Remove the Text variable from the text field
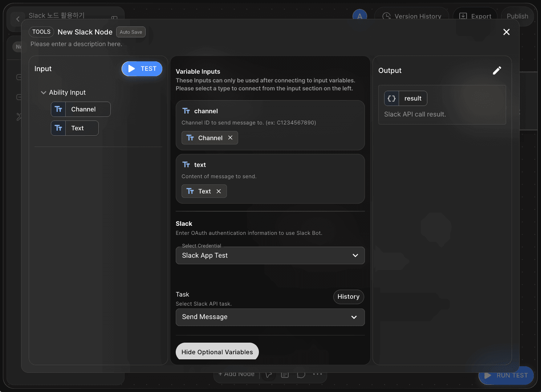This screenshot has height=392, width=541. click(219, 191)
